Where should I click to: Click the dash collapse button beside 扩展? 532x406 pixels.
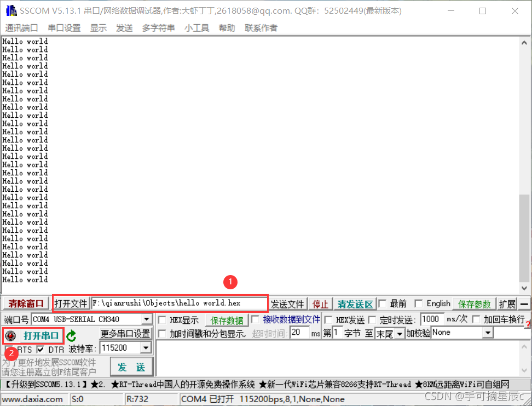524,304
